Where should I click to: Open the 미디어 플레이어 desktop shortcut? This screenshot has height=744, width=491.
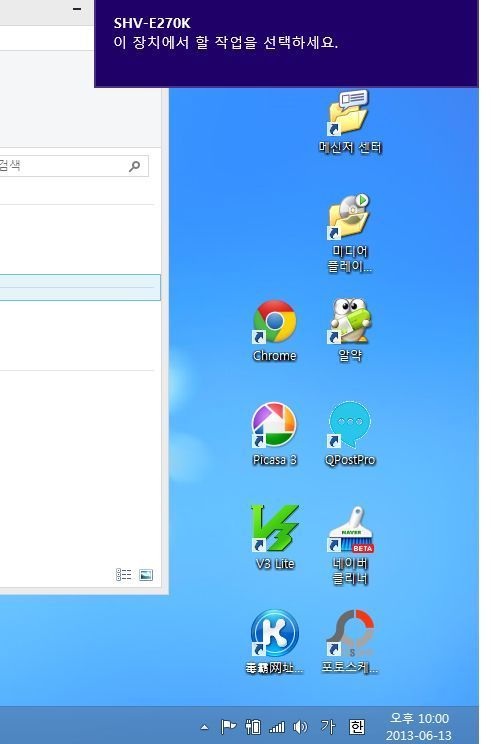pyautogui.click(x=350, y=233)
